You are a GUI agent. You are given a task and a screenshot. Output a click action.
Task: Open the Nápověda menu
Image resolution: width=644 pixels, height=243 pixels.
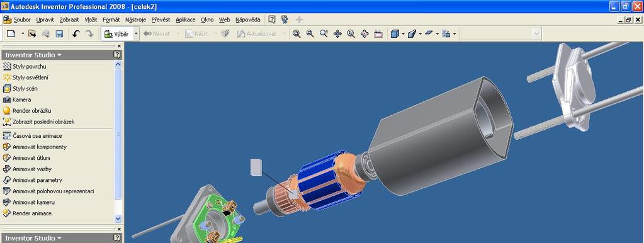[x=247, y=20]
